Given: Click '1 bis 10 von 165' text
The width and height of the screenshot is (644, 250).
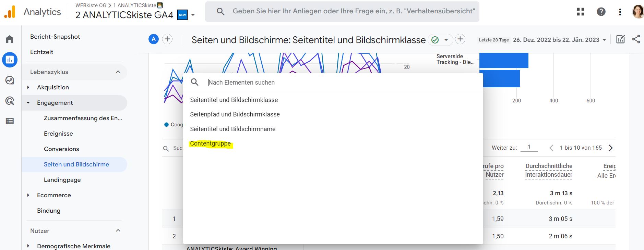Looking at the screenshot, I should click(x=581, y=148).
